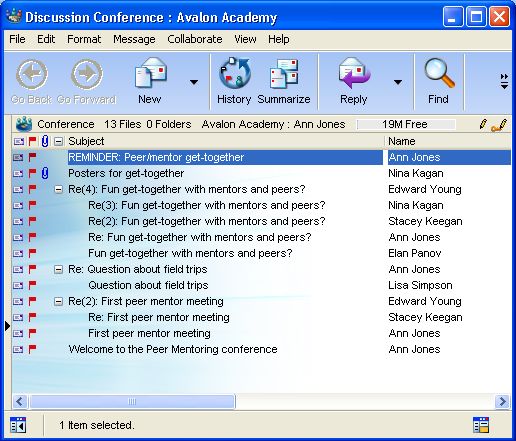The height and width of the screenshot is (441, 516).
Task: Click the Summarize toolbar icon
Action: (x=284, y=73)
